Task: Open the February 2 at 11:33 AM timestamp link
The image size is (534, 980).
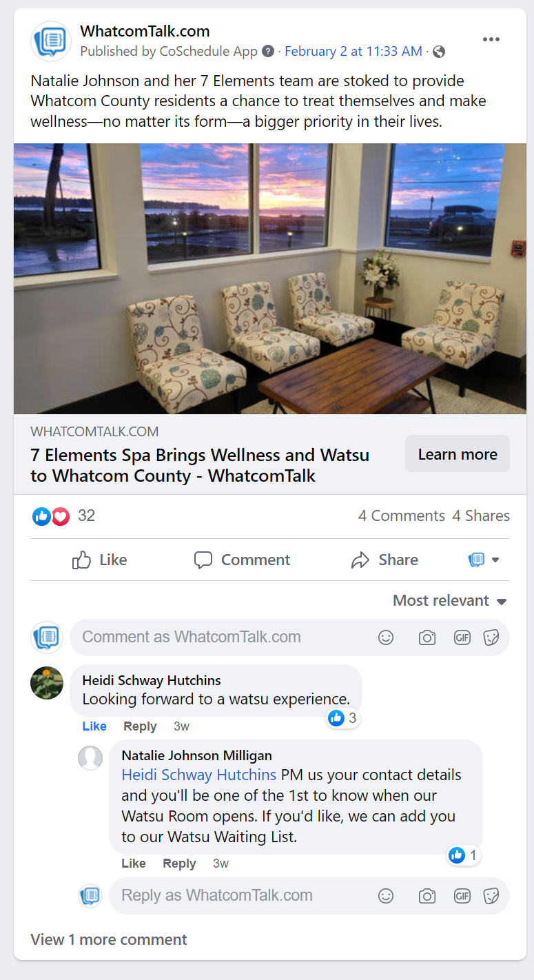Action: (x=353, y=52)
